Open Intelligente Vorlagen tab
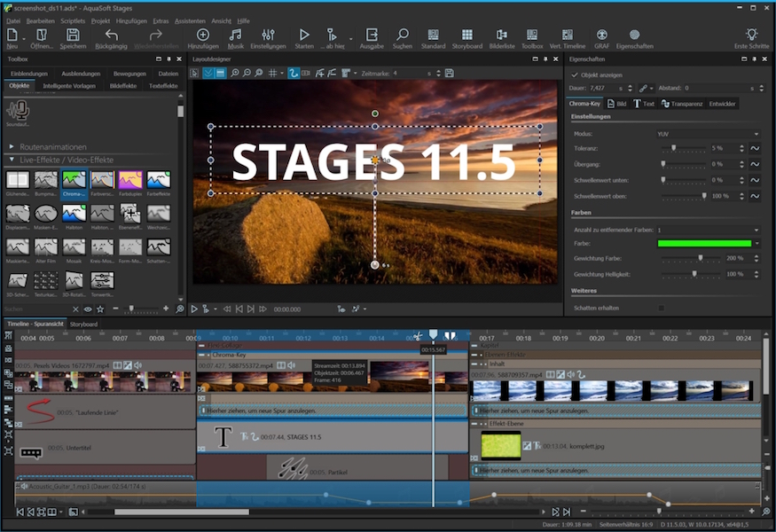Image resolution: width=776 pixels, height=532 pixels. coord(69,86)
